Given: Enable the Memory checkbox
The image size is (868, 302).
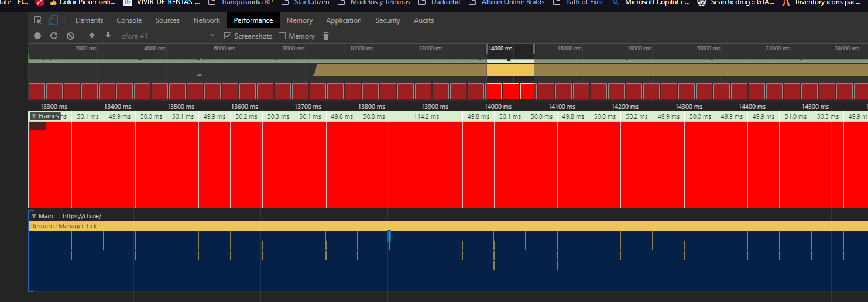Looking at the screenshot, I should click(x=282, y=36).
